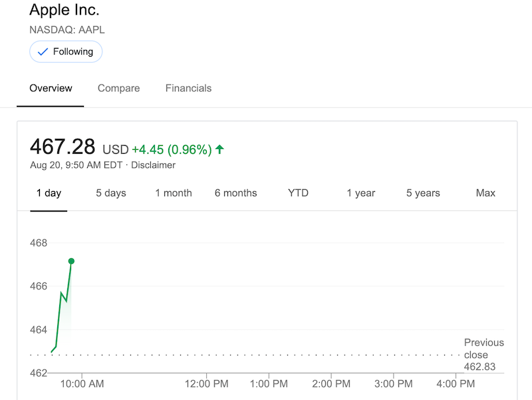Open the Compare tab
The image size is (532, 400).
[118, 88]
